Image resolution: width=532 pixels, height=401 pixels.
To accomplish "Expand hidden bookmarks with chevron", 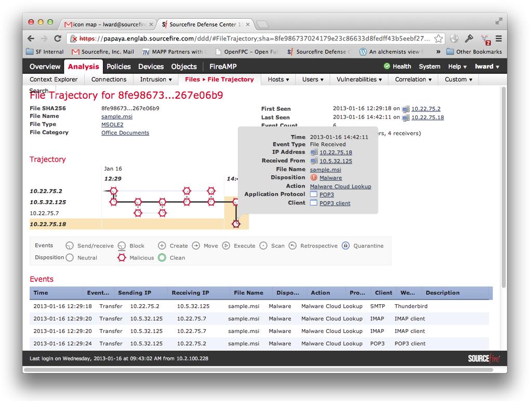I will coord(438,51).
